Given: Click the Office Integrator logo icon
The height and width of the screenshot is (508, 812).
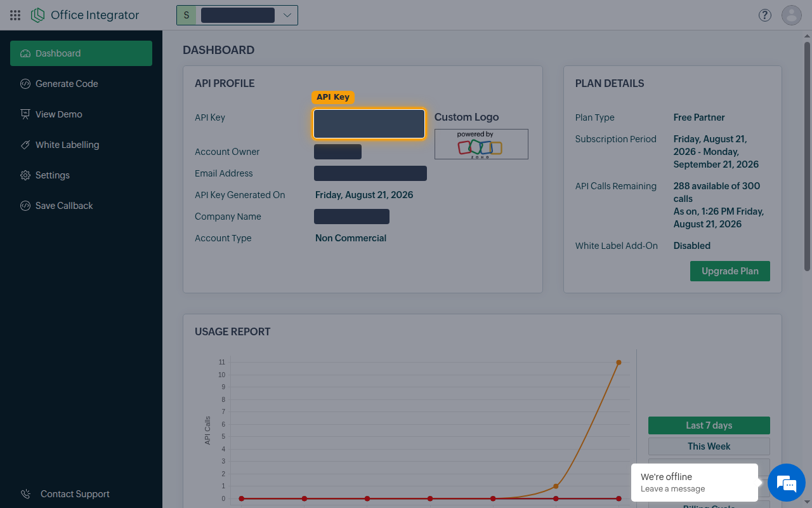Looking at the screenshot, I should click(38, 15).
